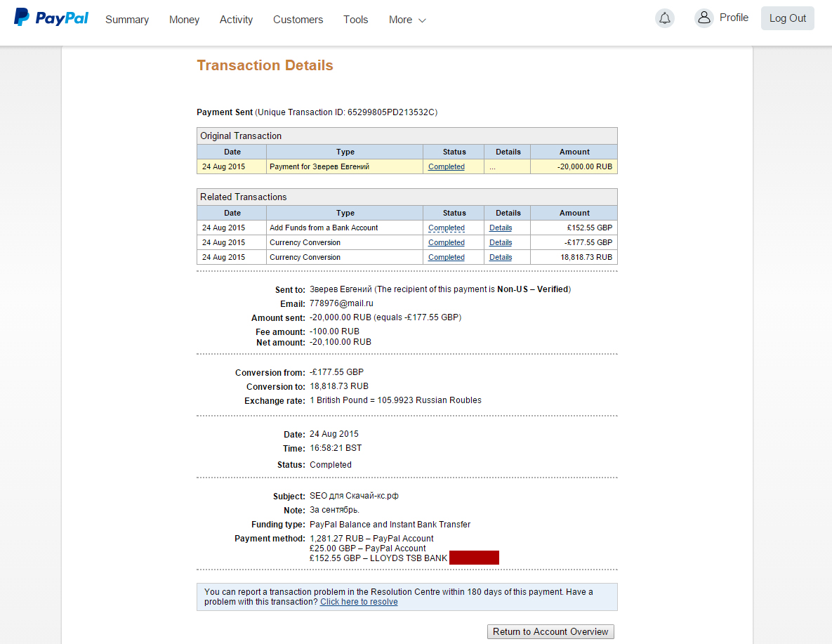Image resolution: width=832 pixels, height=644 pixels.
Task: Click Completed status for -£177.55 GBP conversion
Action: (x=447, y=242)
